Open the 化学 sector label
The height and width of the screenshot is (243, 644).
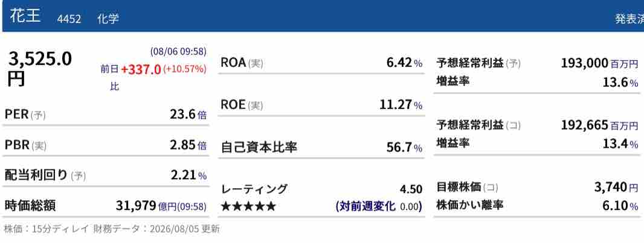click(x=108, y=19)
